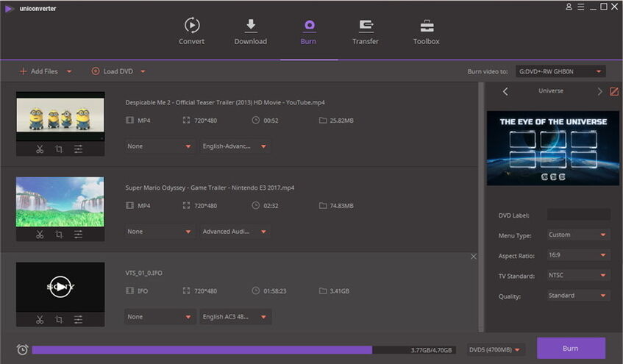Trim the VTS_01_0.IFO video
This screenshot has width=623, height=364.
[40, 319]
